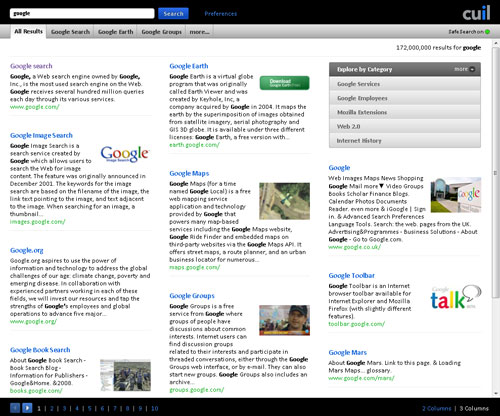The width and height of the screenshot is (500, 416).
Task: Visit the www.google.com/mars/ URL link
Action: pyautogui.click(x=361, y=378)
